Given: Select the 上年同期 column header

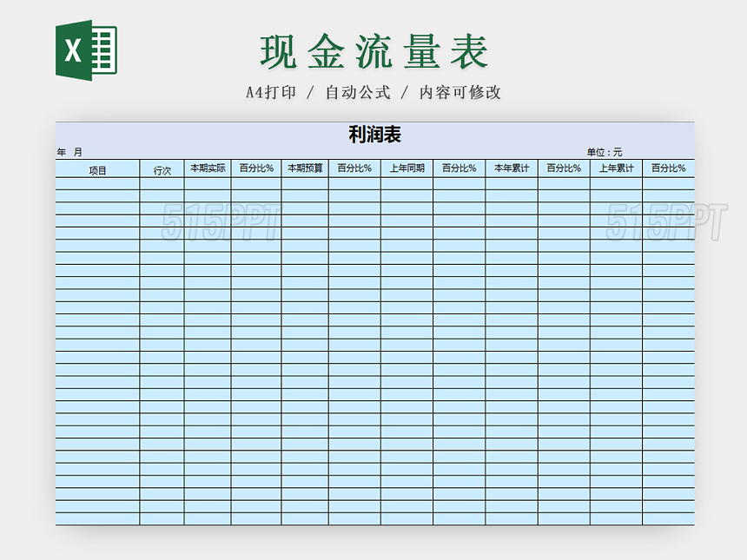Looking at the screenshot, I should pyautogui.click(x=407, y=168).
